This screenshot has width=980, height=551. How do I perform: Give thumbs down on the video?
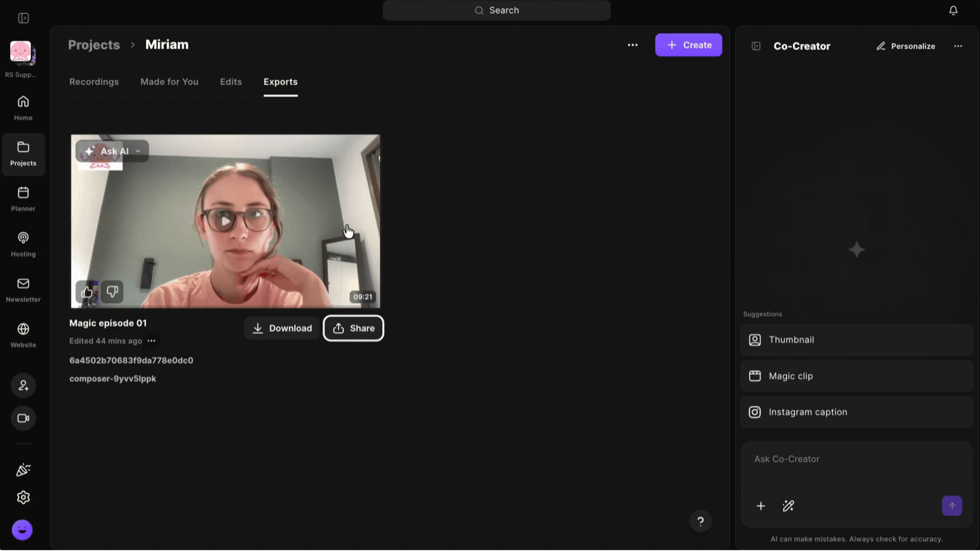pos(112,292)
